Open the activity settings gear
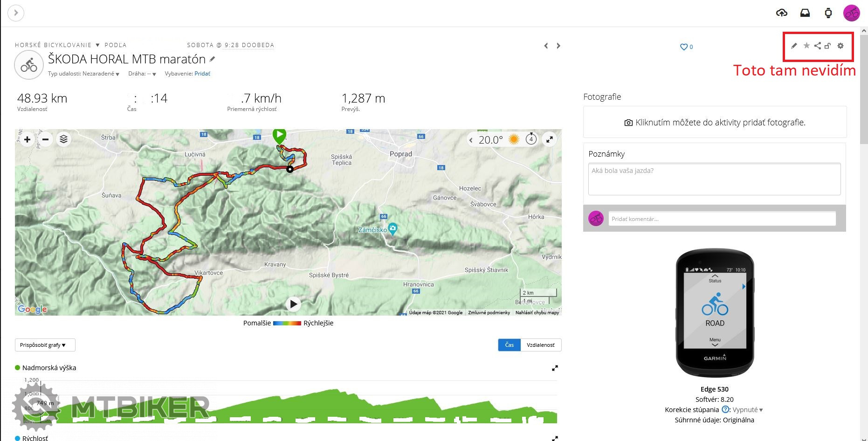The width and height of the screenshot is (868, 441). click(840, 46)
